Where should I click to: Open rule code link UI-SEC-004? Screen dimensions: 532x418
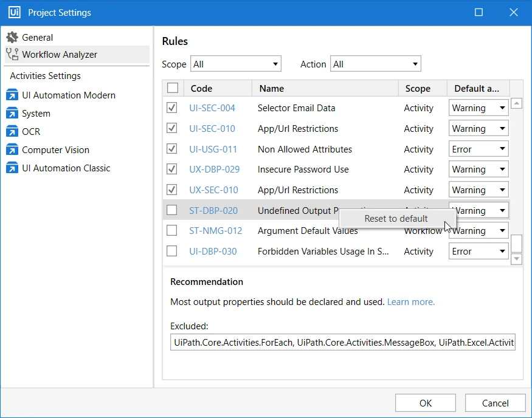(212, 108)
